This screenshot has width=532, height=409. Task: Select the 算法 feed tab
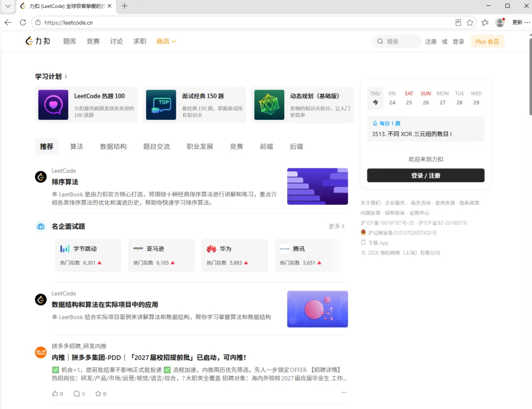[76, 147]
